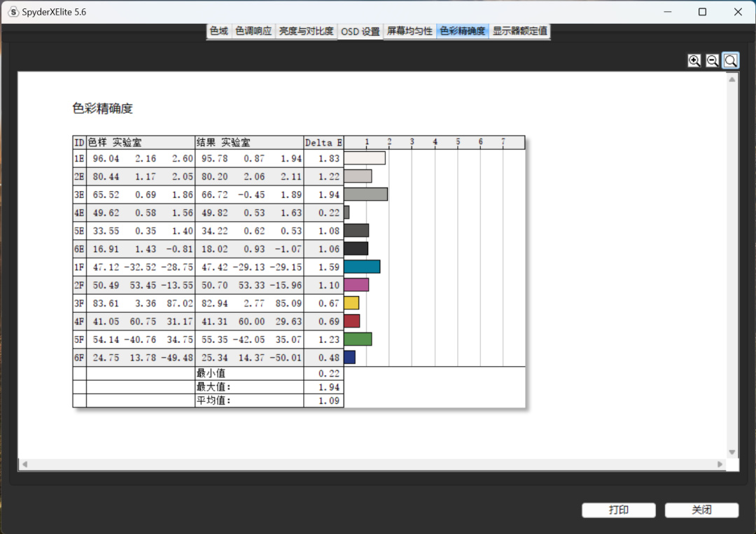The height and width of the screenshot is (534, 756).
Task: Click the result value 60.00 in row 4F
Action: [252, 321]
